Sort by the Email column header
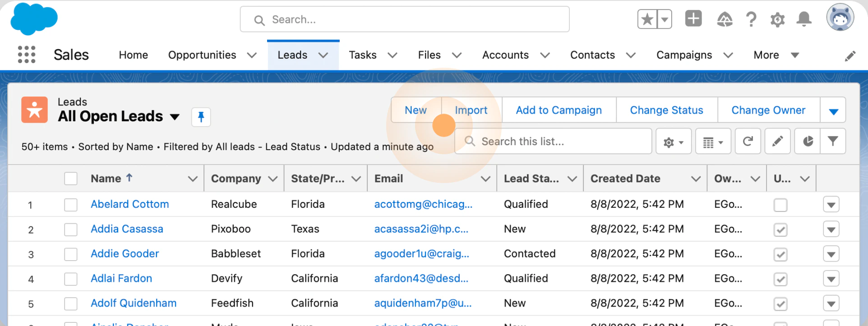The width and height of the screenshot is (868, 326). point(389,179)
